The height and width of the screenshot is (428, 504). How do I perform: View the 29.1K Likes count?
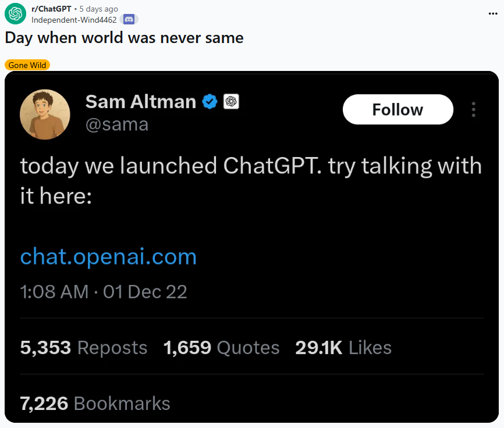(343, 348)
